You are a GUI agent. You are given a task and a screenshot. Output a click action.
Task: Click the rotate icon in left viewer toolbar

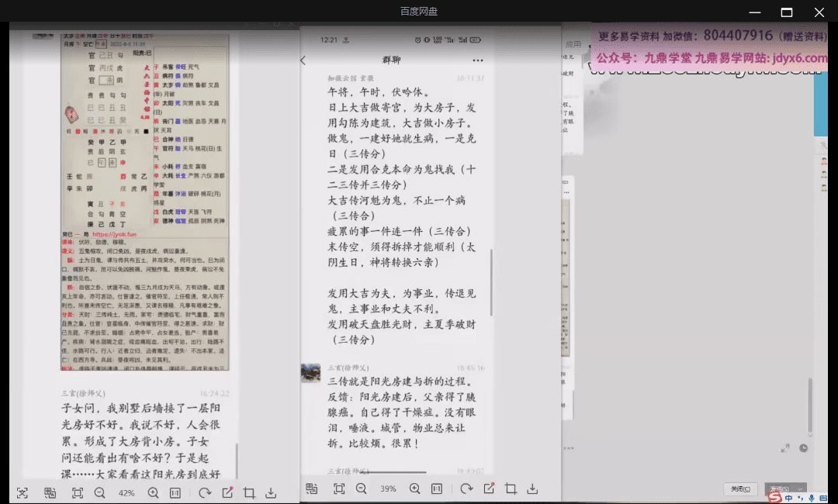[205, 492]
